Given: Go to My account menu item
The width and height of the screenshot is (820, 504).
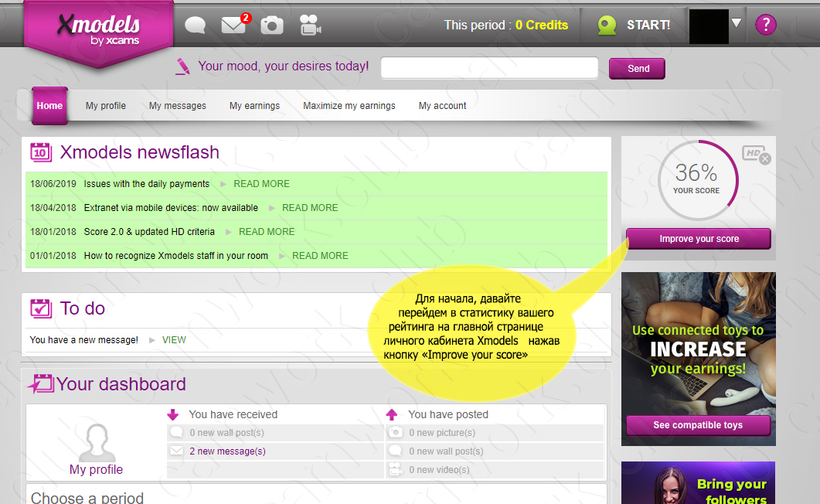Looking at the screenshot, I should (442, 106).
